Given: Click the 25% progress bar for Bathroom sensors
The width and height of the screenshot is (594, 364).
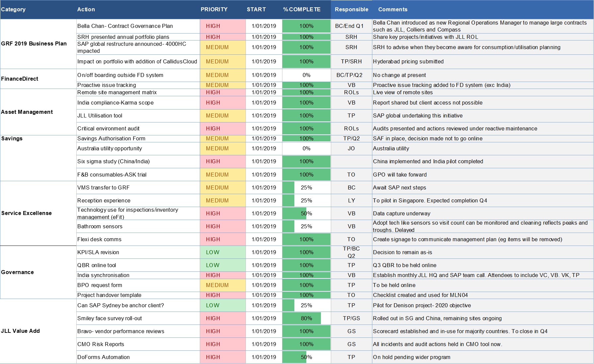Looking at the screenshot, I should [288, 226].
